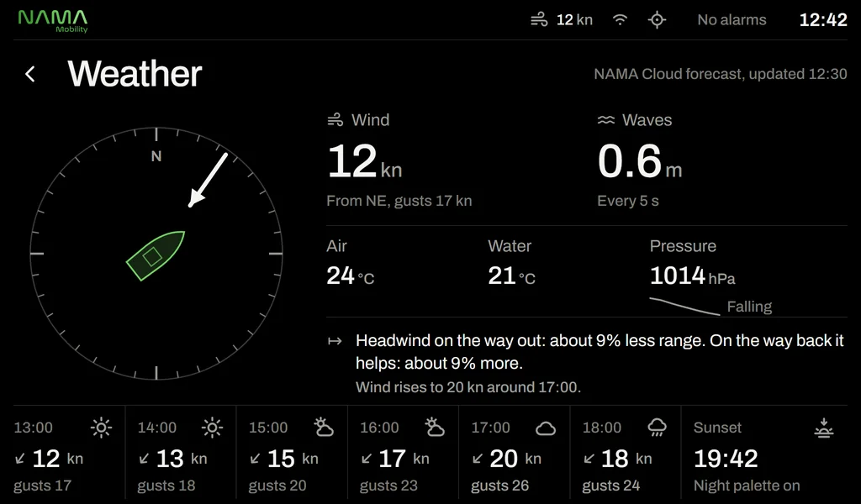Viewport: 861px width, 504px height.
Task: Click the Air temperature 24 °C
Action: point(351,276)
